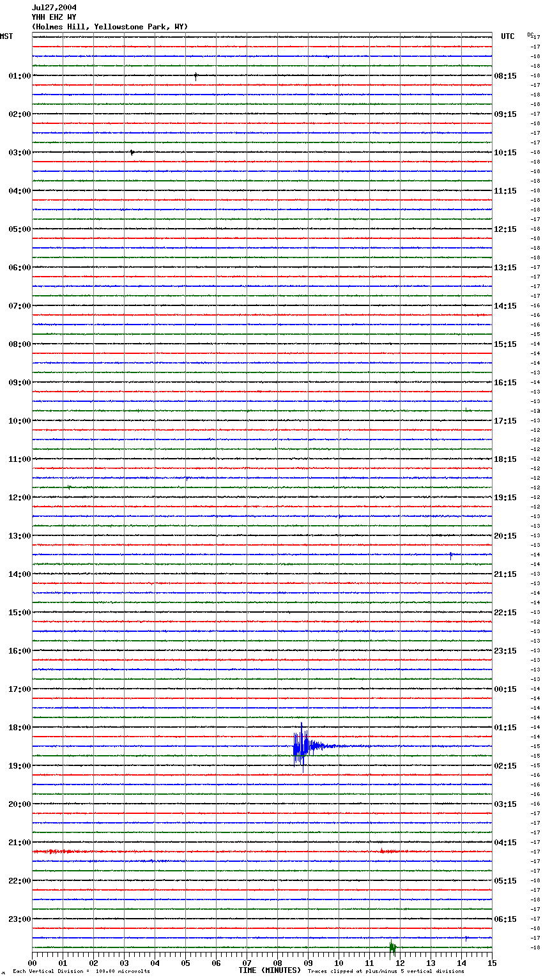Select the 10:00 MST row label
Image resolution: width=543 pixels, height=980 pixels.
point(20,421)
